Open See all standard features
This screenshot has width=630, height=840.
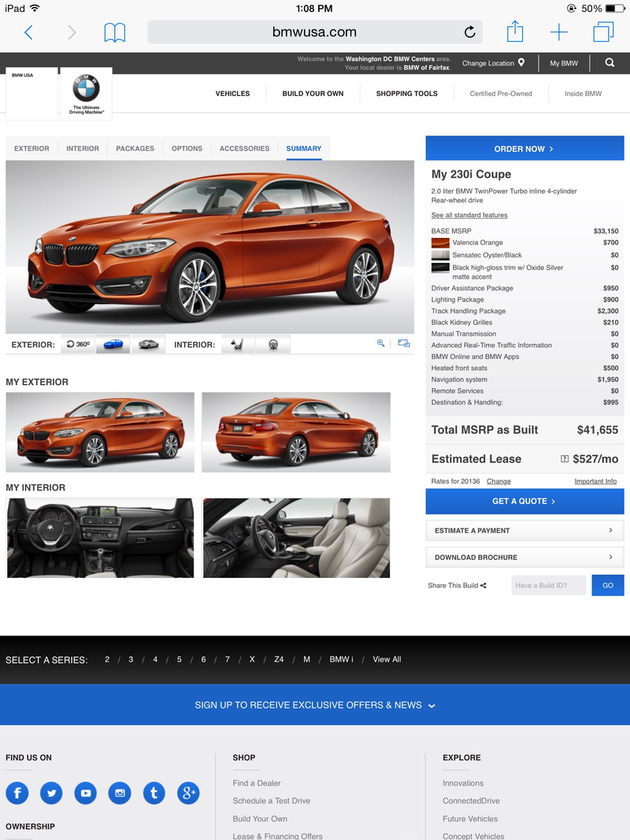pos(469,215)
